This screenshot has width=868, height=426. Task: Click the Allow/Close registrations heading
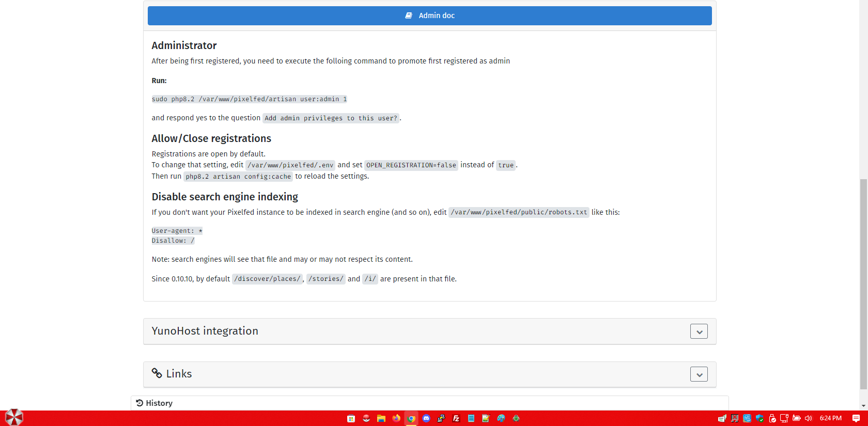point(211,138)
